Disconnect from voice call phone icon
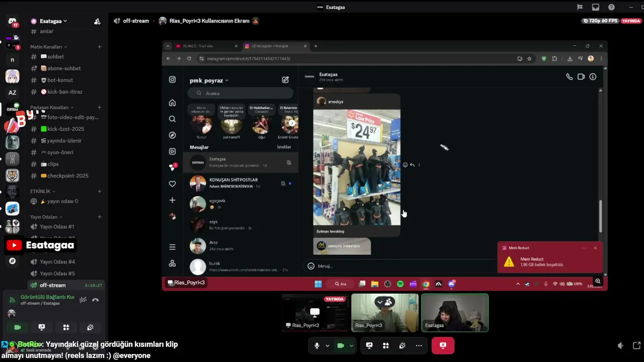Image resolution: width=644 pixels, height=362 pixels. tap(96, 300)
